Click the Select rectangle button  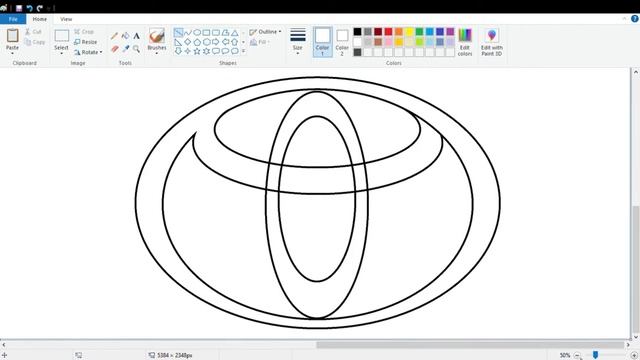tap(62, 39)
